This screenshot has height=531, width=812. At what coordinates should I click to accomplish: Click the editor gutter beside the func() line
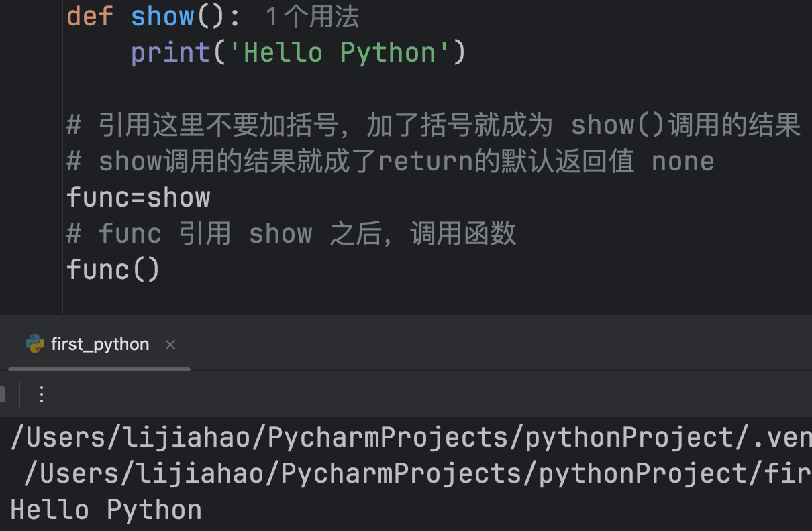click(31, 270)
